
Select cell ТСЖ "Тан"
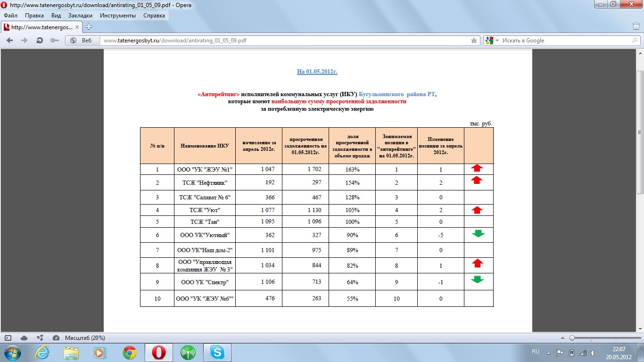(205, 222)
